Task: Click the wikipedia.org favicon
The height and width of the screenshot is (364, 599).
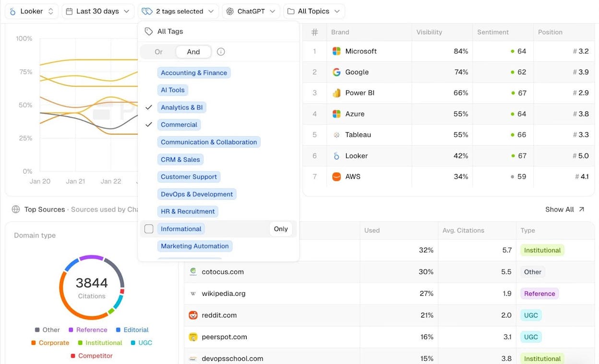Action: click(193, 294)
